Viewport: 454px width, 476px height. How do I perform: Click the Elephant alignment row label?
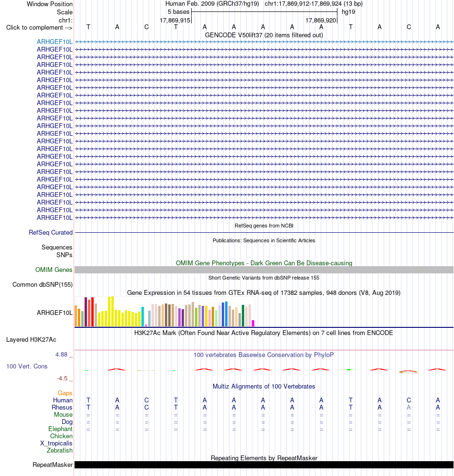pyautogui.click(x=60, y=429)
